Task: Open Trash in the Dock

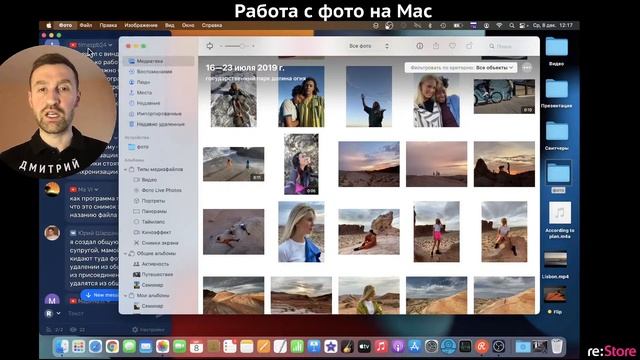Action: click(557, 347)
